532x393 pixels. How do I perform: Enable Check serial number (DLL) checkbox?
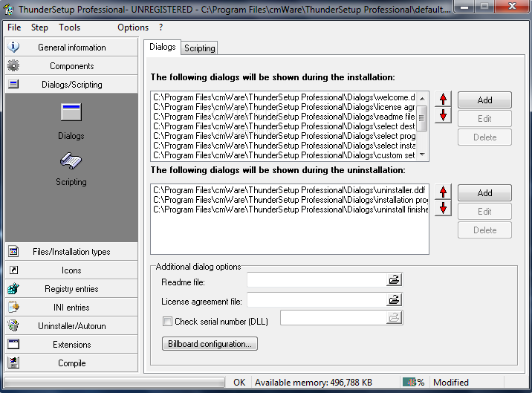167,321
